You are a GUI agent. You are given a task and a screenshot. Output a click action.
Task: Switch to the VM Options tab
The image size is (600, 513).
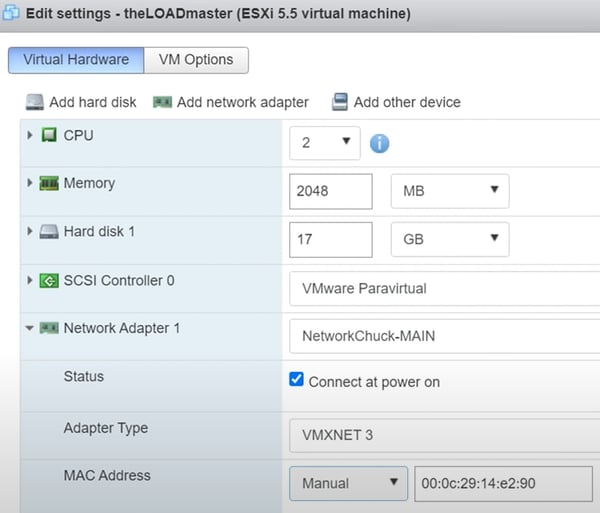(x=196, y=60)
